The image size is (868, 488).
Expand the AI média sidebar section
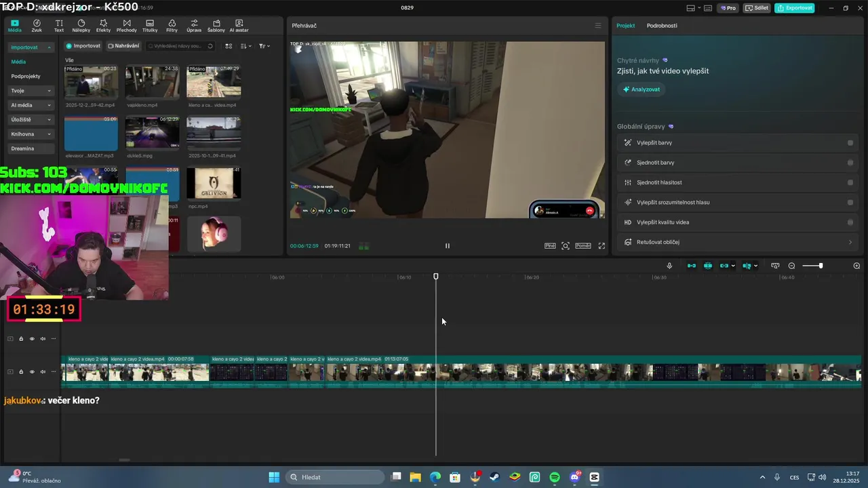[31, 105]
